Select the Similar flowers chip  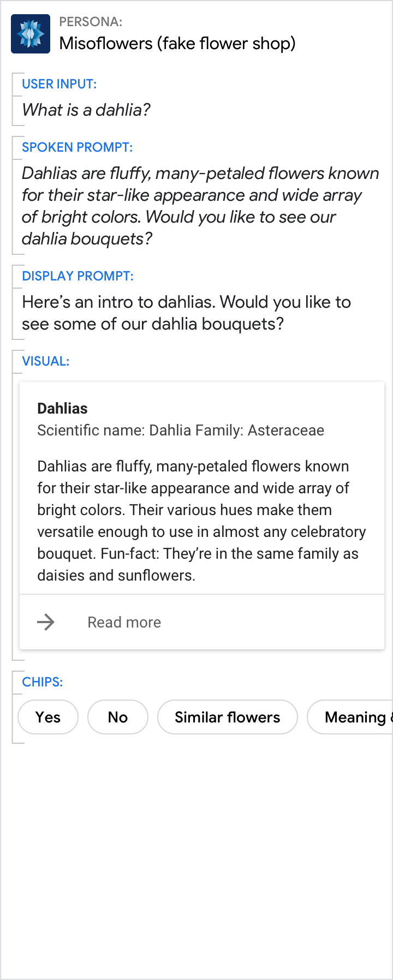(227, 717)
